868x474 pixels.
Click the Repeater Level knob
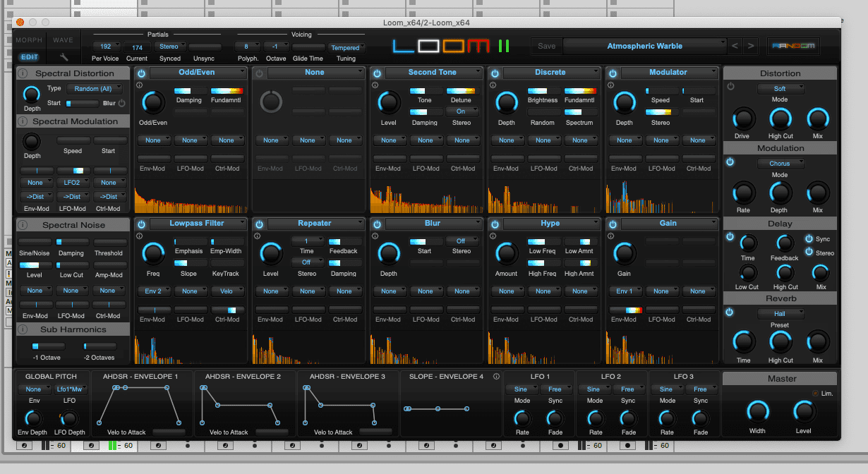(270, 253)
